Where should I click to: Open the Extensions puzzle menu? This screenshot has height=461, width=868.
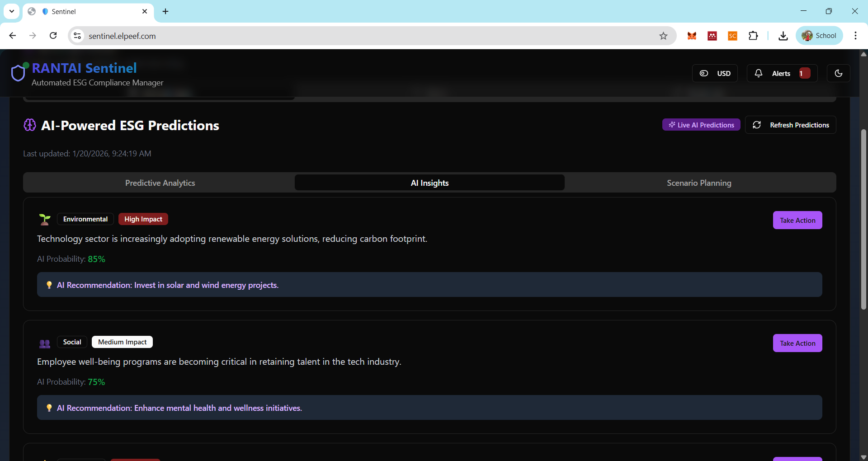click(x=753, y=36)
